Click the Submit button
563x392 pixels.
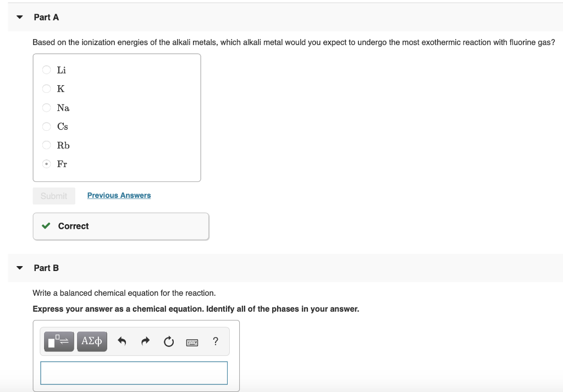[x=53, y=196]
